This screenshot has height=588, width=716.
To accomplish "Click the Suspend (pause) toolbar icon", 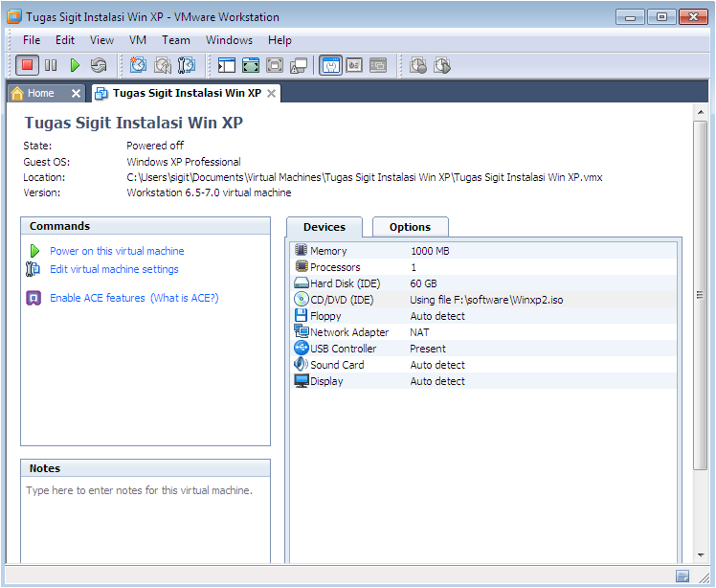I will (51, 65).
